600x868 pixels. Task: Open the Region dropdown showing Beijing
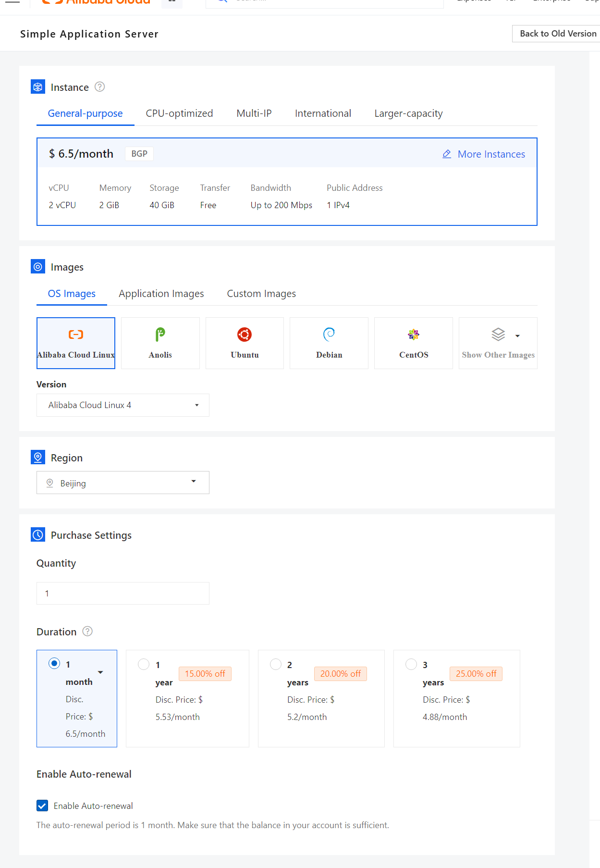[123, 483]
